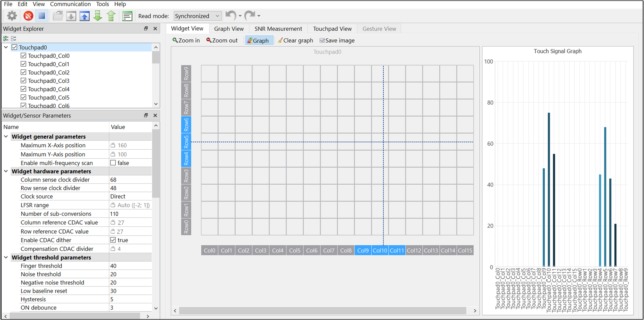This screenshot has height=320, width=644.
Task: Click Save image
Action: 337,40
